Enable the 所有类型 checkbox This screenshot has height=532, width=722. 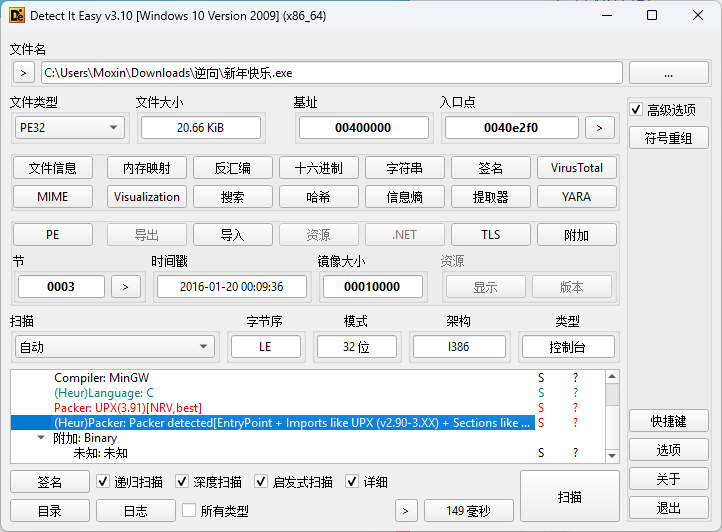coord(189,511)
